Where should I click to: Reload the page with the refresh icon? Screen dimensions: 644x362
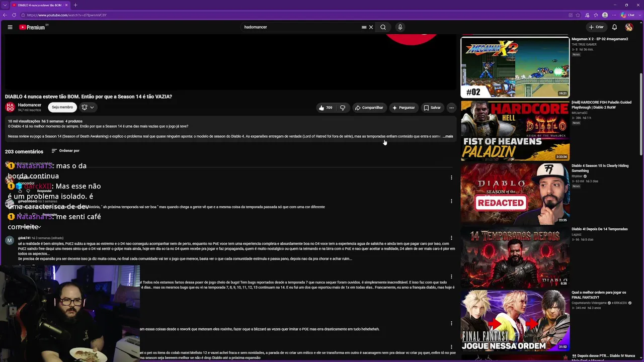click(13, 15)
